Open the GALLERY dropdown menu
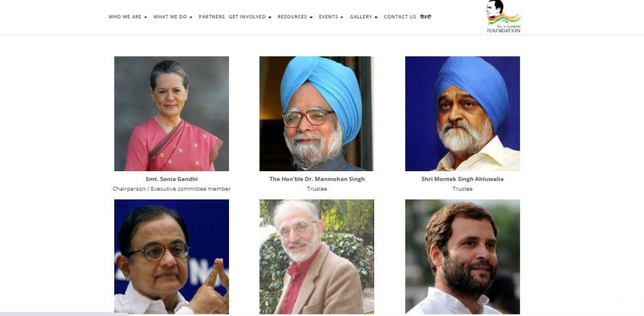 (364, 17)
